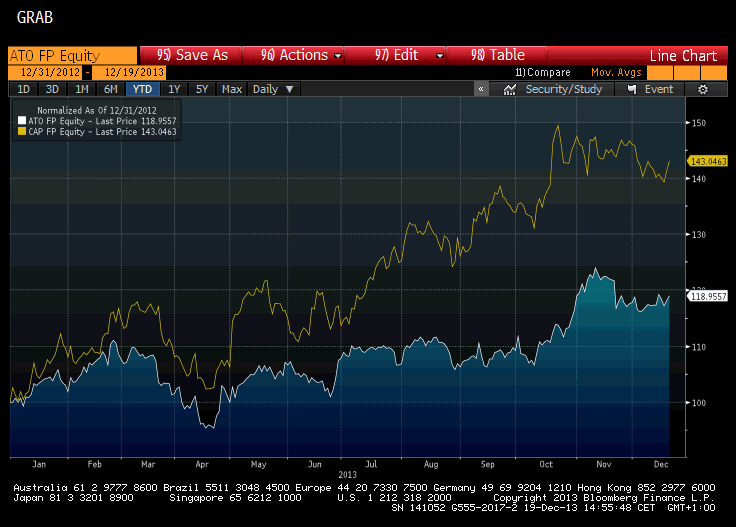The image size is (736, 527).
Task: Click yellow CAP FP Equity legend swatch
Action: (x=22, y=132)
